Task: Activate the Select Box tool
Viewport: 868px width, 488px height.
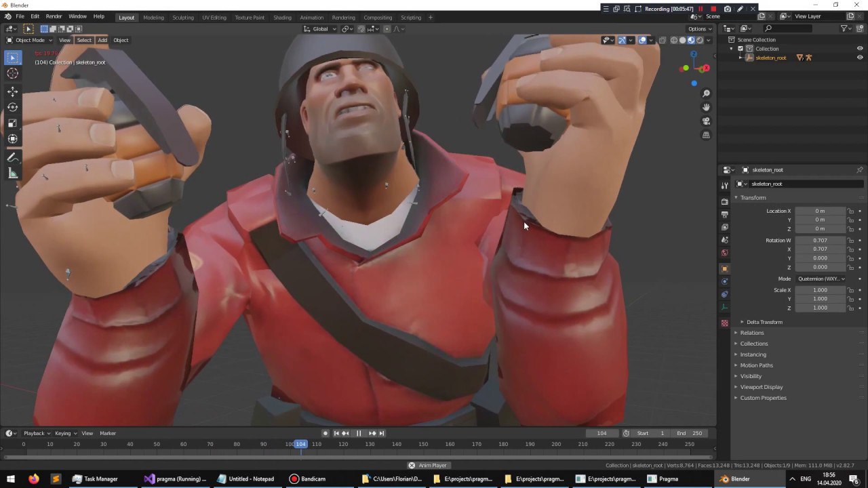Action: tap(13, 58)
